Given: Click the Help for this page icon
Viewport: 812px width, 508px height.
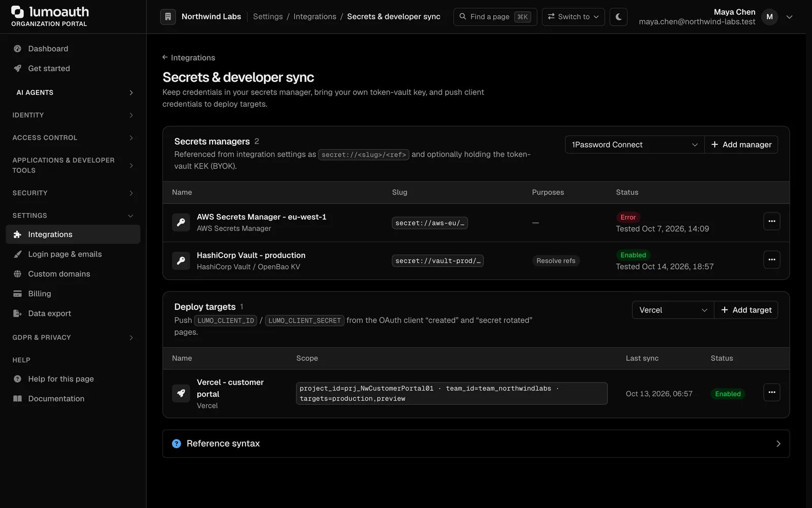Looking at the screenshot, I should pyautogui.click(x=17, y=379).
